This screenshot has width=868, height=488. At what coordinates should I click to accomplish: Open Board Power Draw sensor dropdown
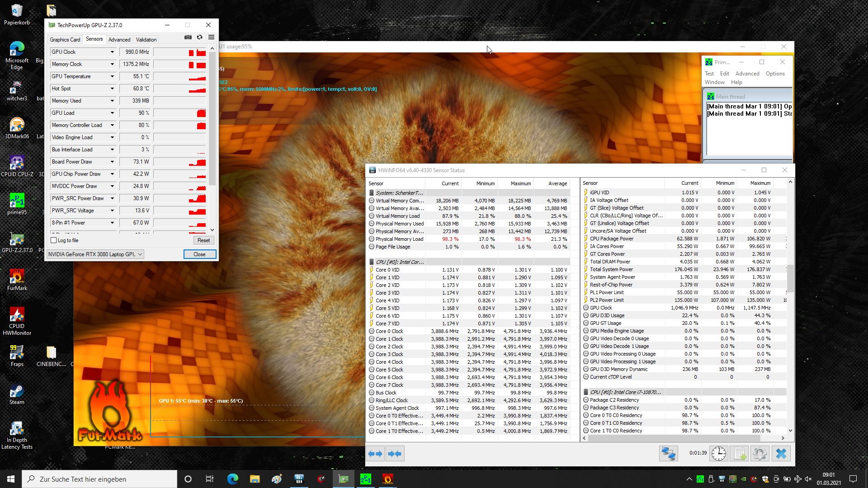pyautogui.click(x=112, y=162)
